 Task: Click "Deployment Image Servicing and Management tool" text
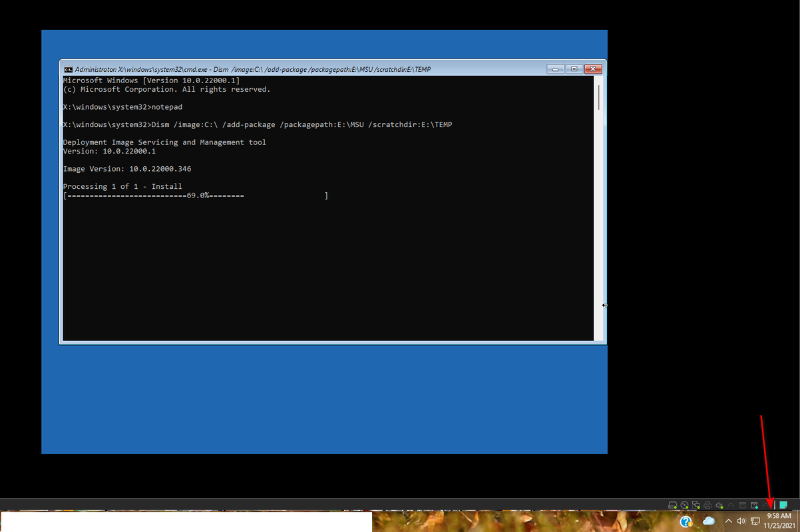click(x=164, y=142)
